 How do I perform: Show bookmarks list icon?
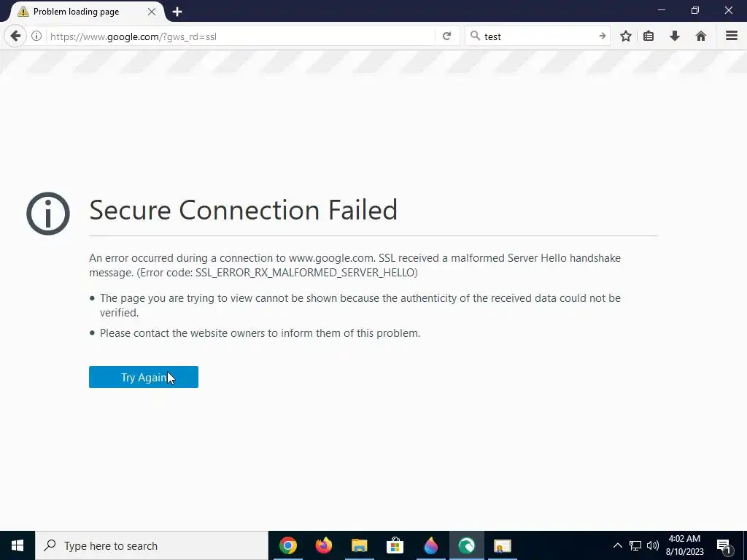click(x=649, y=36)
